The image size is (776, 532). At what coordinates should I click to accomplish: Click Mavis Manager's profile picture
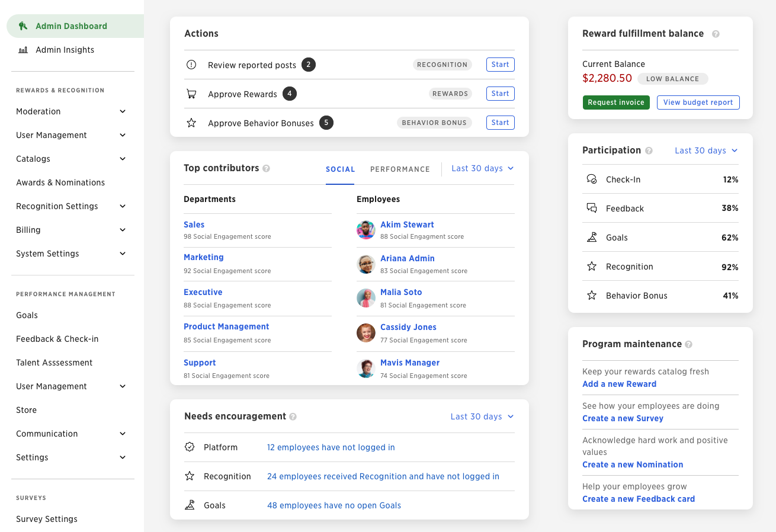point(366,368)
